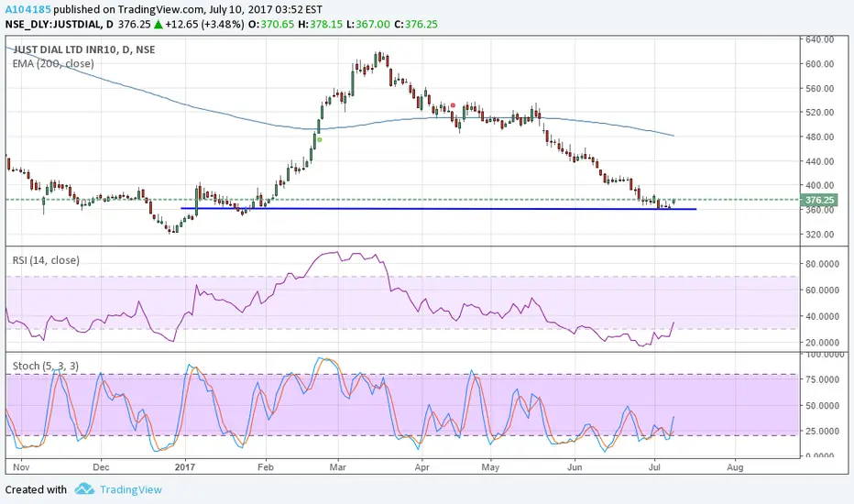
Task: Click the 440.00 price axis label
Action: (x=820, y=161)
